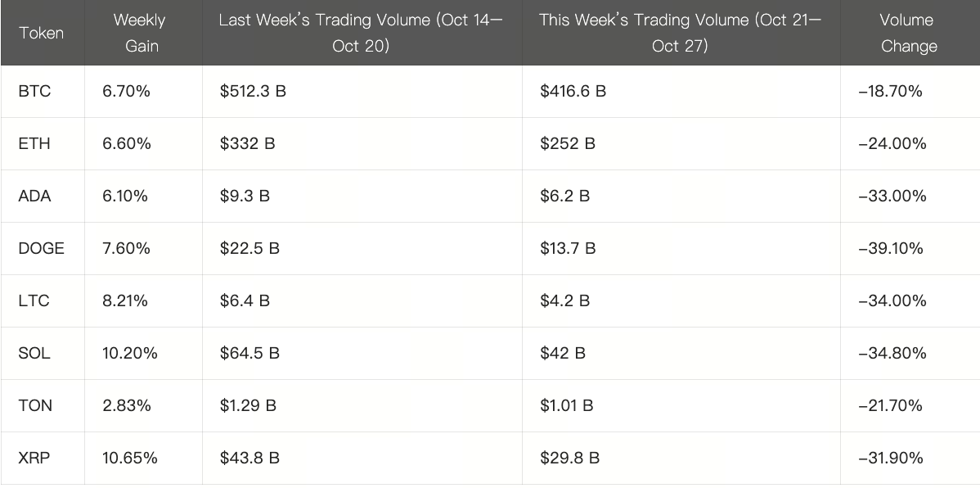
Task: Click the Weekly Gain column header
Action: [142, 33]
